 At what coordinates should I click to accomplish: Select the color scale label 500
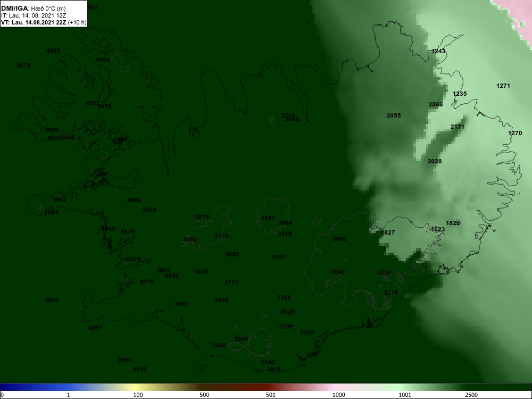[204, 395]
